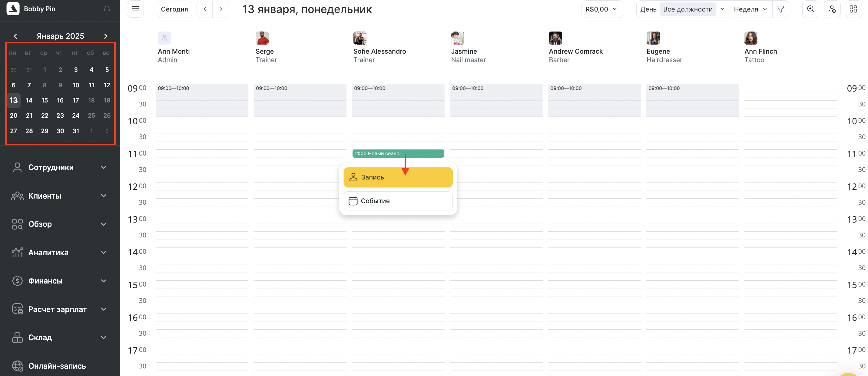Click the zoom magnifier icon

coord(810,9)
